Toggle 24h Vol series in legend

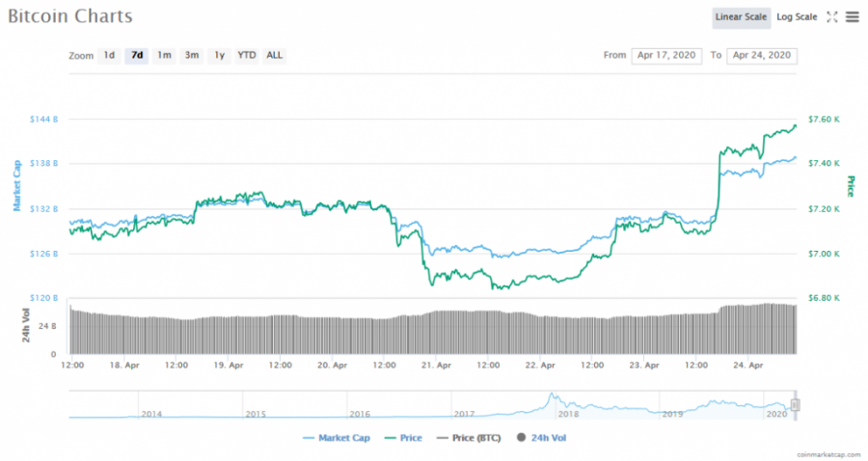[x=542, y=438]
